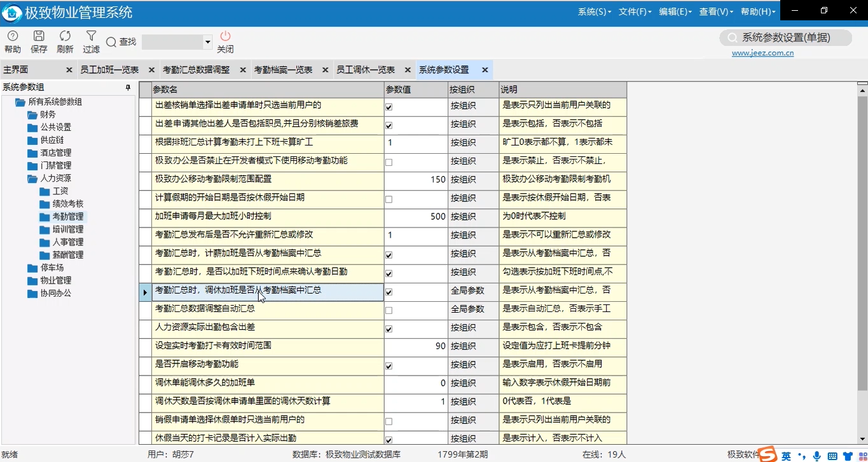
Task: Open the 文件(F) menu
Action: [x=635, y=11]
